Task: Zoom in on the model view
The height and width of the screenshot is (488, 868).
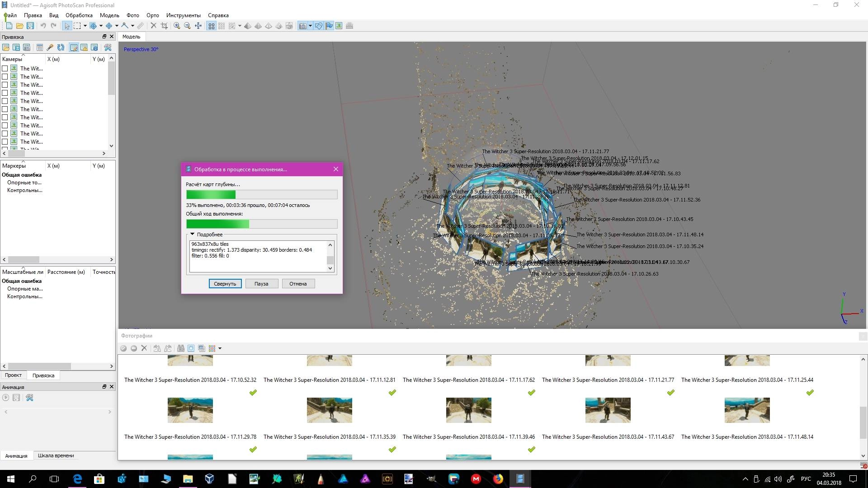Action: click(x=177, y=26)
